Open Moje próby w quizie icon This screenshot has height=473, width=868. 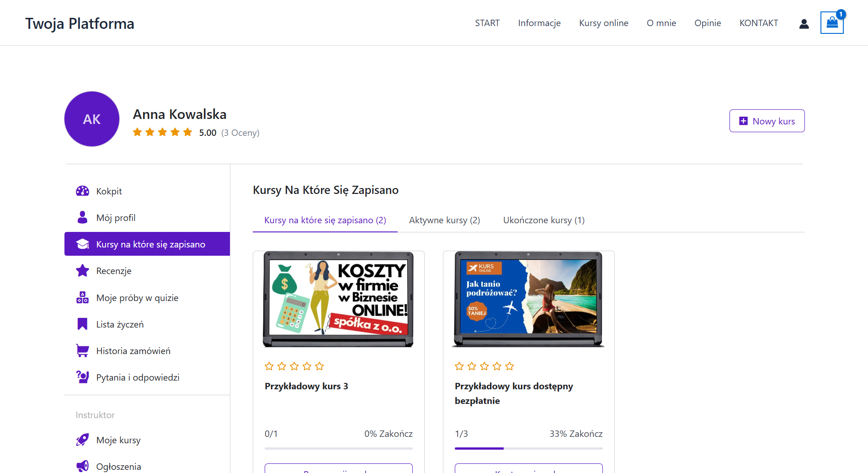[x=82, y=298]
